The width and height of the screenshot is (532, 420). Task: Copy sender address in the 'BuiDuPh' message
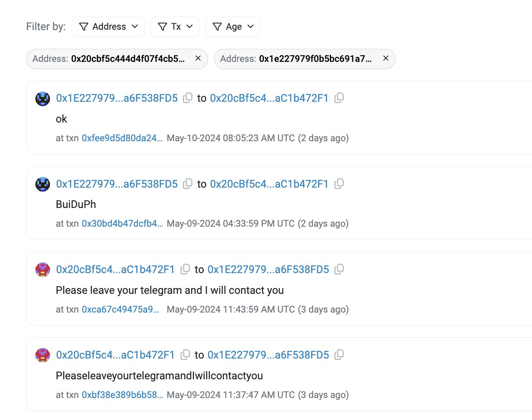[188, 184]
